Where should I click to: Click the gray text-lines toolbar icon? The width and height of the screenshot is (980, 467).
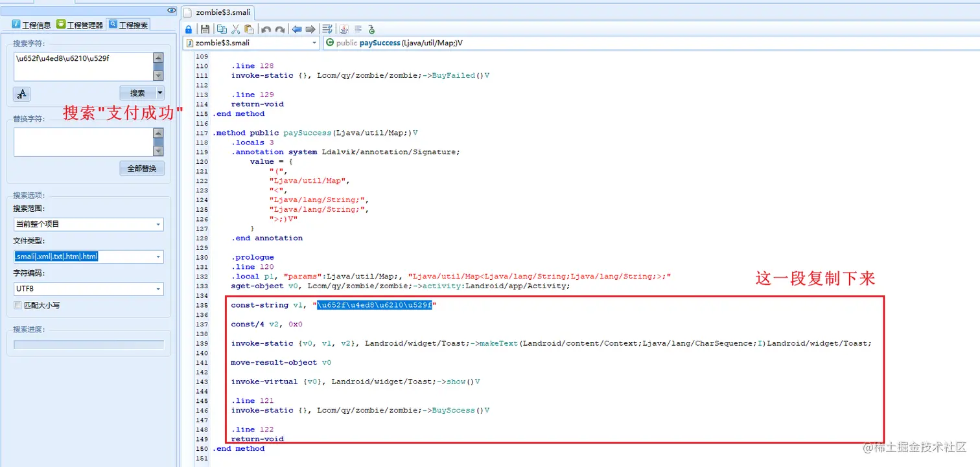click(358, 29)
